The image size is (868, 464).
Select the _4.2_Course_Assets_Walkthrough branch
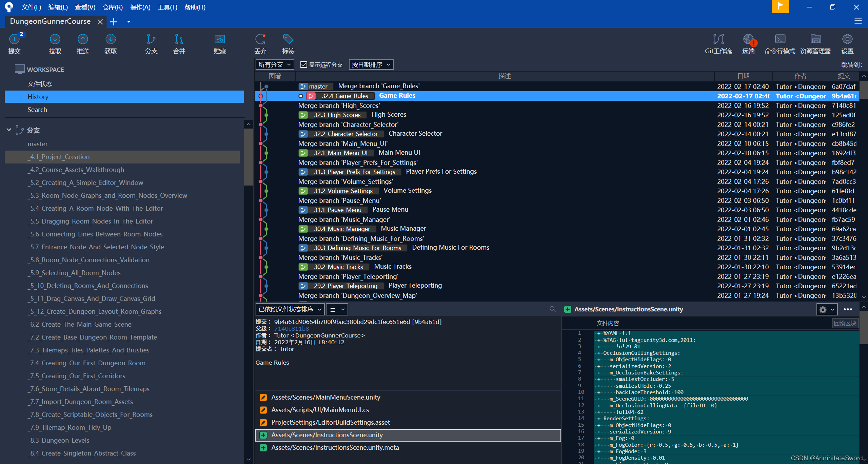[77, 170]
